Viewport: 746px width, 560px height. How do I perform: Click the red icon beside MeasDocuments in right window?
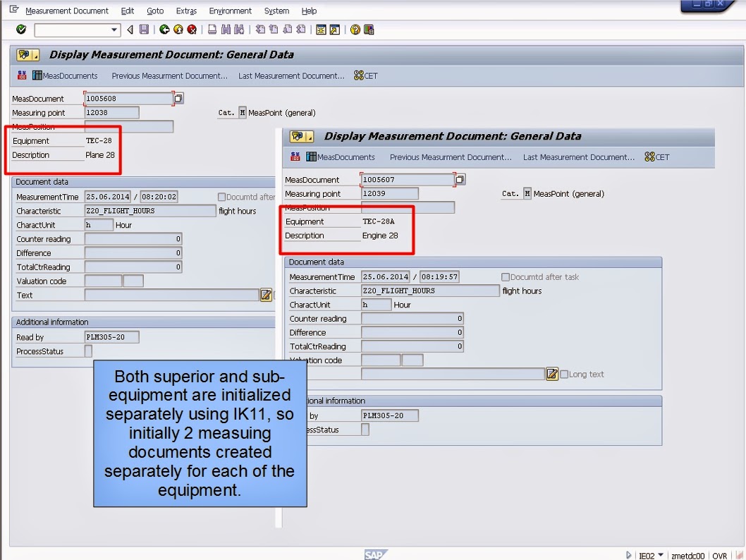pos(295,157)
